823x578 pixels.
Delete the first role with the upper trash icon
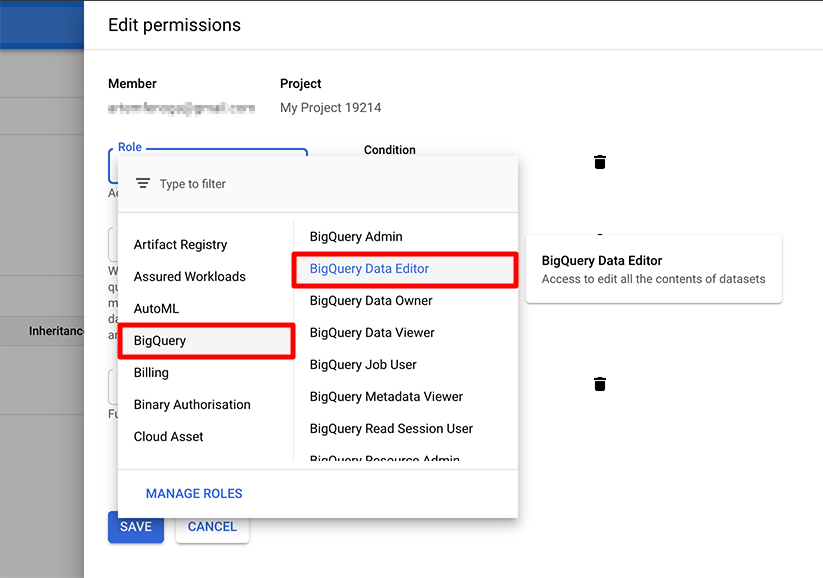click(x=600, y=162)
